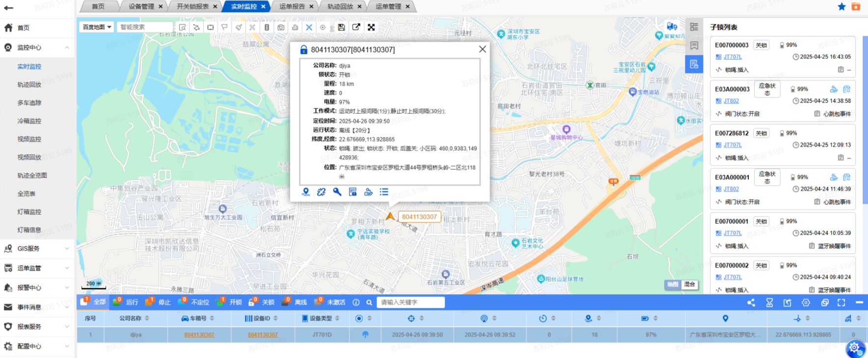This screenshot has width=868, height=358.
Task: Click the flag marker tool on map toolbar
Action: [x=224, y=28]
